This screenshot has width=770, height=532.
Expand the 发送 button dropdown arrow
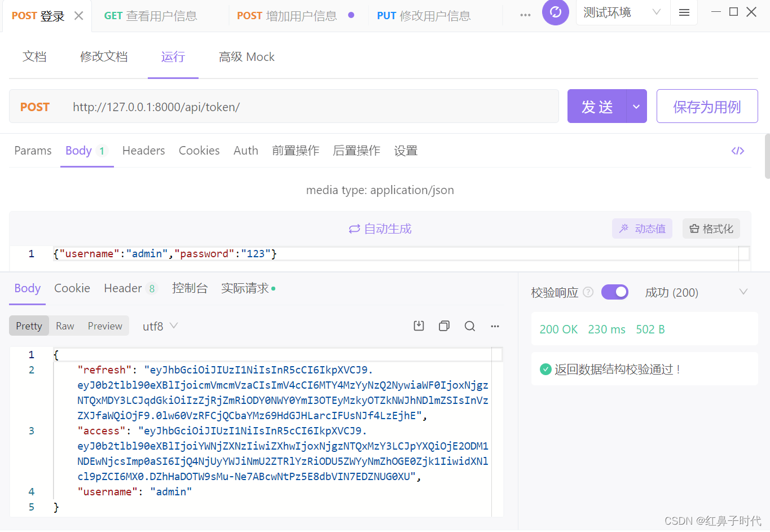636,106
